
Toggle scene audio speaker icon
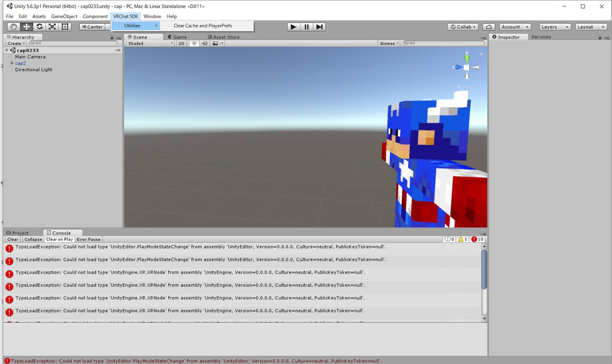coord(205,43)
